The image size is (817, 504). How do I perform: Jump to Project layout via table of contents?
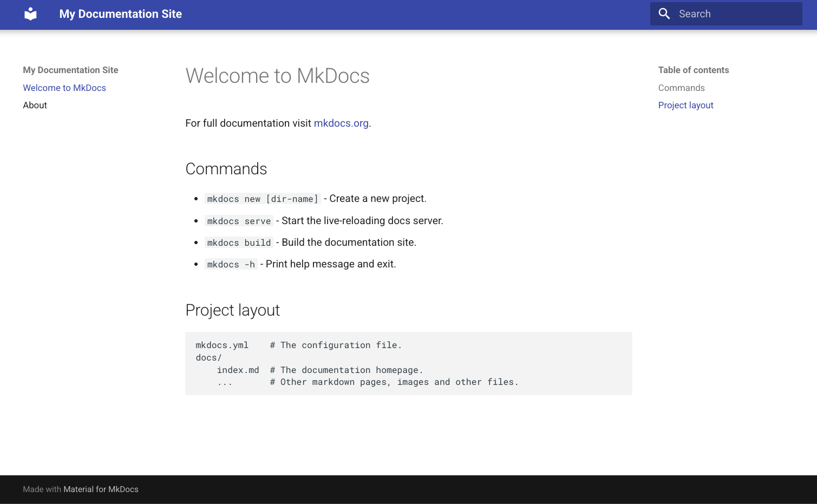click(685, 105)
